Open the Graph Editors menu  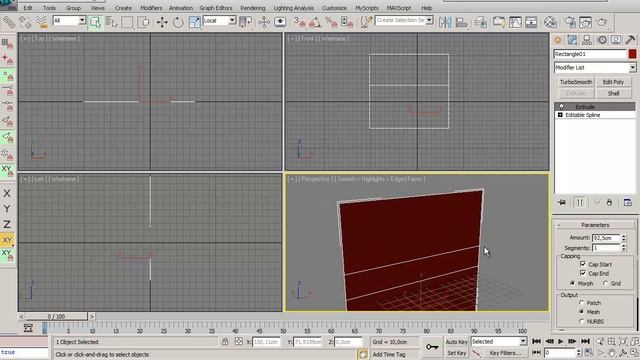[x=216, y=8]
